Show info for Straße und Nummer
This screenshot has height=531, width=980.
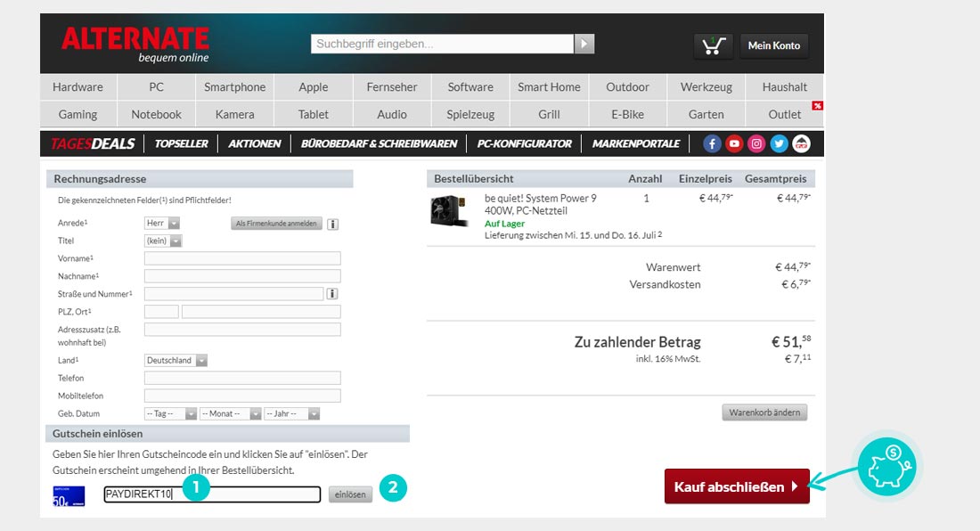click(x=332, y=294)
